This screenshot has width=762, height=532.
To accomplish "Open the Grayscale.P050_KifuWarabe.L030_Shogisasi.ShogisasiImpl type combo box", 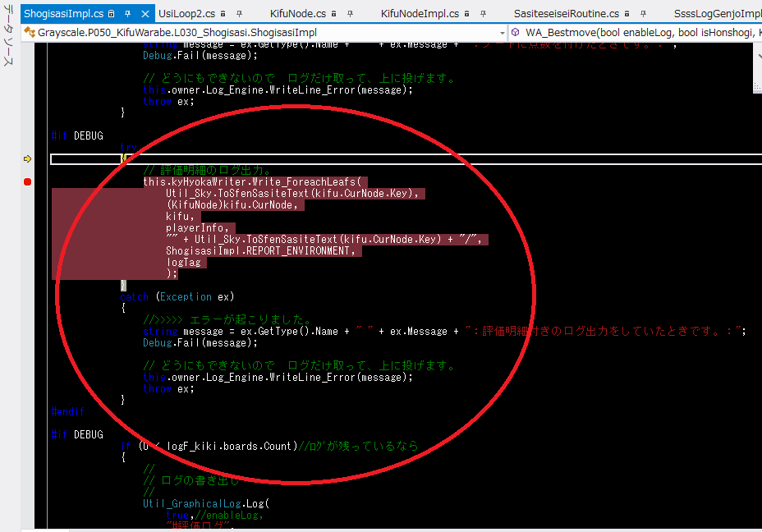I will 265,33.
